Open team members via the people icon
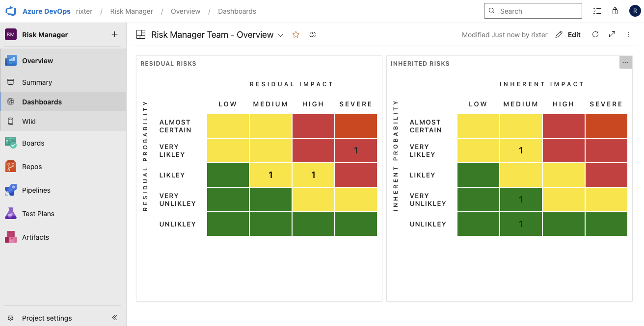 pos(313,34)
